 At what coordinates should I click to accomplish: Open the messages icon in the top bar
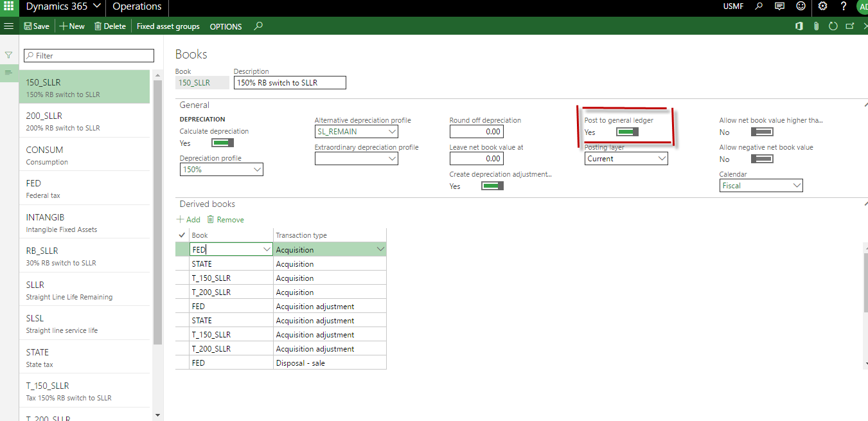[779, 6]
